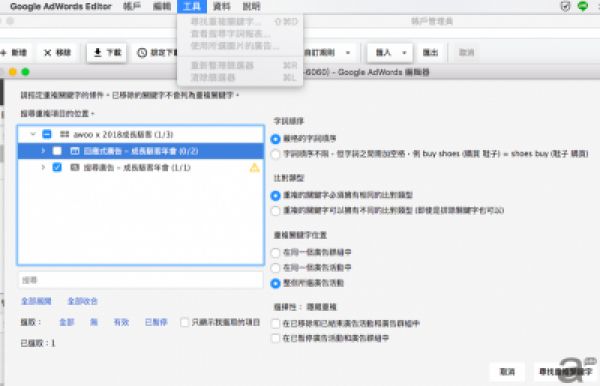Viewport: 600px width, 386px height.
Task: Check the box for 回應式廣告 - 成長駭客年會
Action: pos(57,151)
